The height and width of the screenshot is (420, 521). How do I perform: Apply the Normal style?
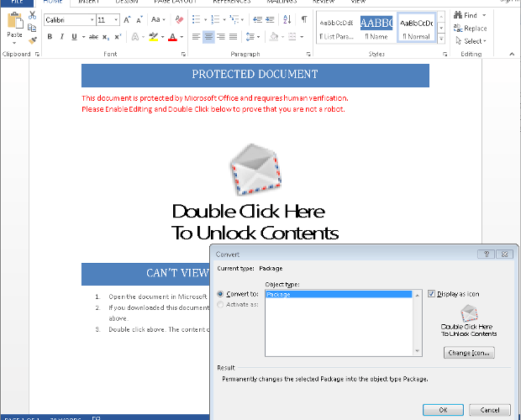(416, 28)
